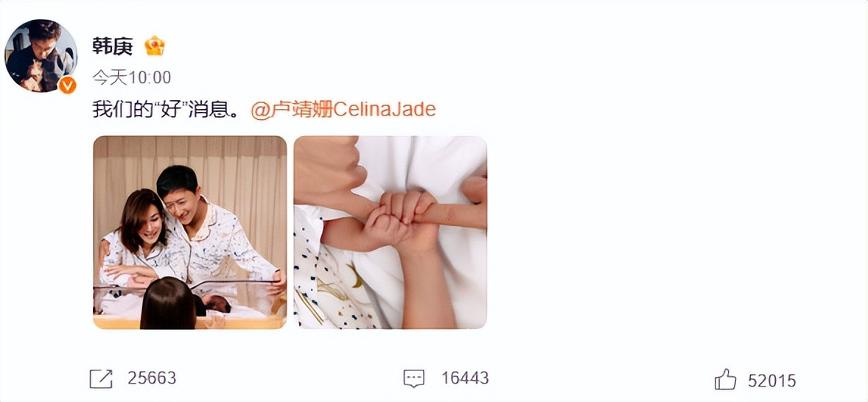Click the repost count 25663
Image resolution: width=868 pixels, height=402 pixels.
[x=152, y=378]
